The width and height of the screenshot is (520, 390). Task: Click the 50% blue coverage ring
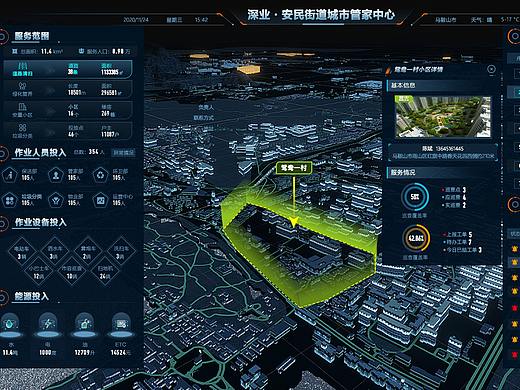tap(415, 197)
